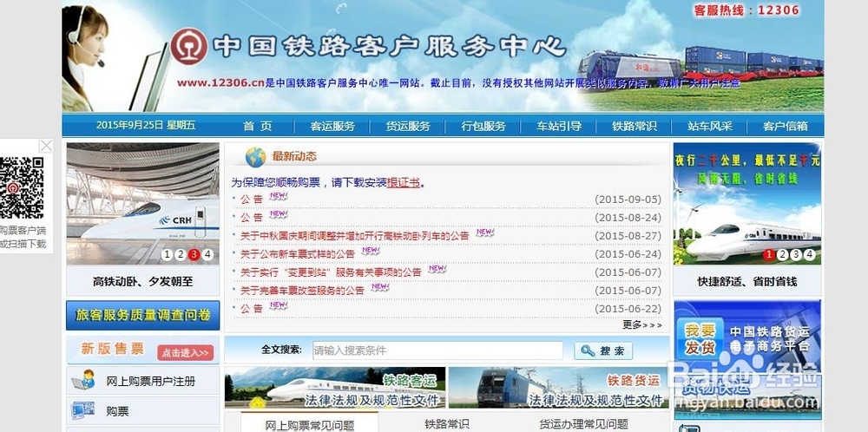Screen dimensions: 868x432
Task: Select slide 2 on left CRH carousel
Action: pos(181,254)
